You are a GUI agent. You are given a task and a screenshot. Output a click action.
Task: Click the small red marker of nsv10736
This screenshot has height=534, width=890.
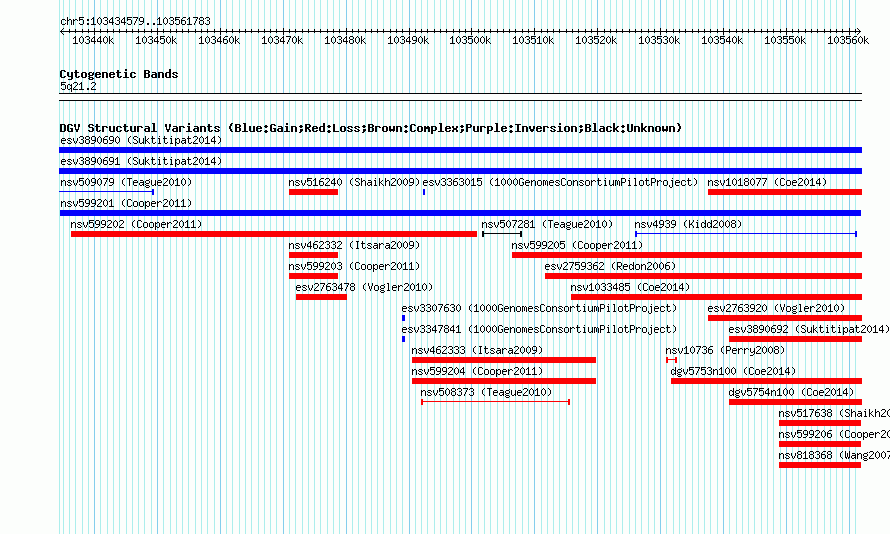click(671, 360)
